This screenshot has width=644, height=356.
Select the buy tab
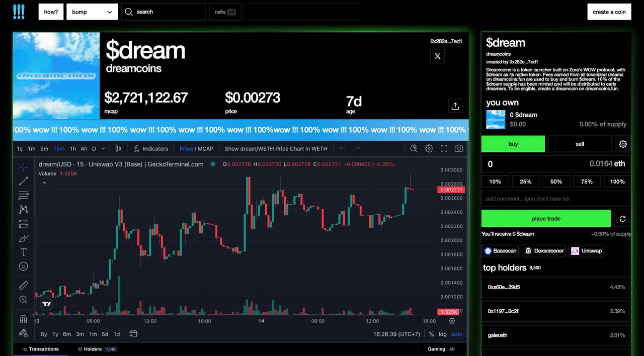[x=513, y=144]
